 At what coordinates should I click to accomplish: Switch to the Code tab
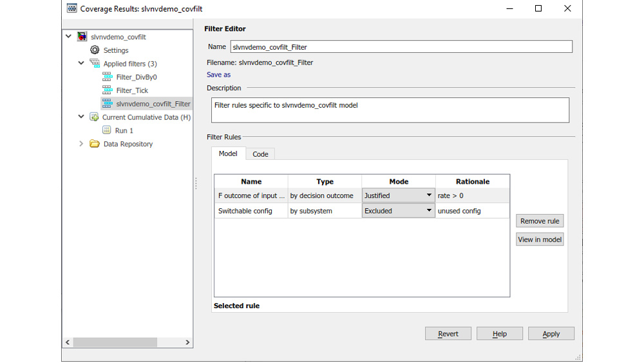click(x=260, y=154)
